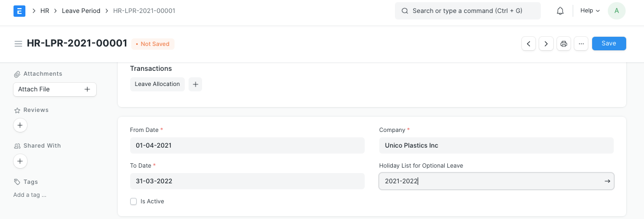Add new Leave Allocation with plus icon
This screenshot has width=644, height=219.
[195, 84]
